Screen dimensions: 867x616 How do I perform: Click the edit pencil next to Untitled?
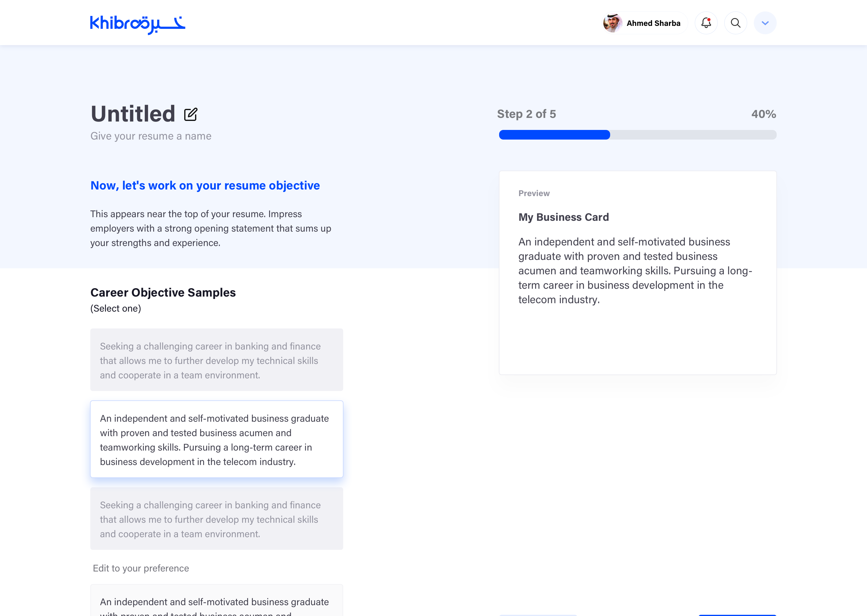coord(191,114)
